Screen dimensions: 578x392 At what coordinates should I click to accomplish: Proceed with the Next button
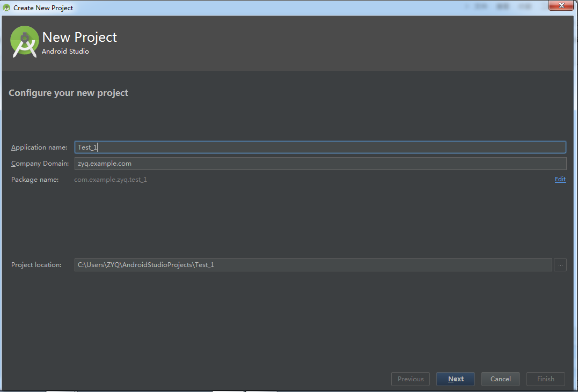(x=456, y=379)
